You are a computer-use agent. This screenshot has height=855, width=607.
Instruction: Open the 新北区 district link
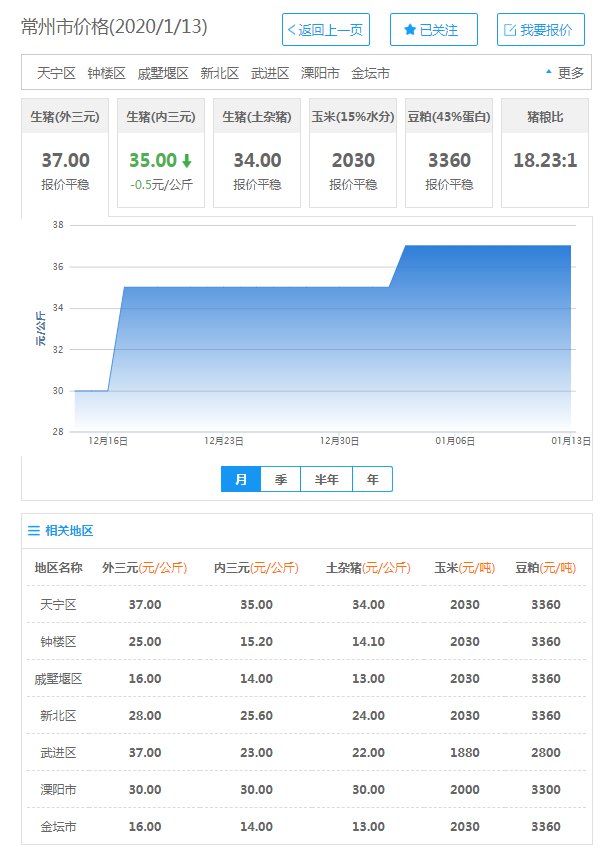tap(220, 73)
